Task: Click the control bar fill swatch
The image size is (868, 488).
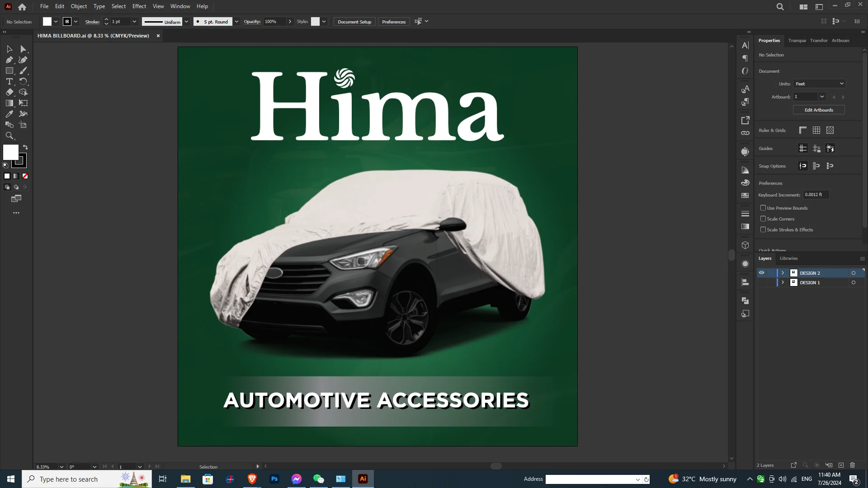Action: click(x=47, y=22)
